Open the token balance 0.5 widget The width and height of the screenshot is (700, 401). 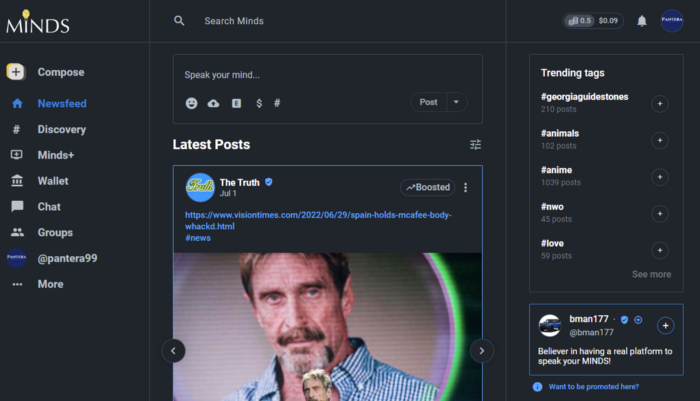(x=579, y=21)
